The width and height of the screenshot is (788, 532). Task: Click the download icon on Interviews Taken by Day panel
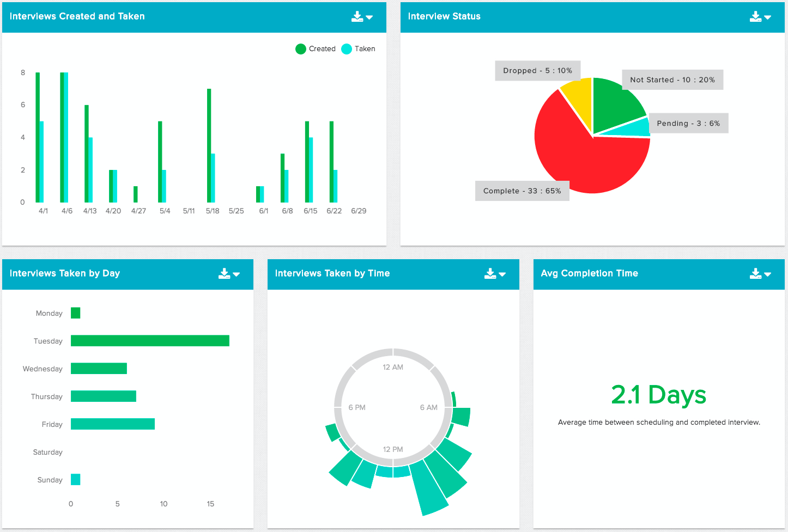pyautogui.click(x=225, y=273)
